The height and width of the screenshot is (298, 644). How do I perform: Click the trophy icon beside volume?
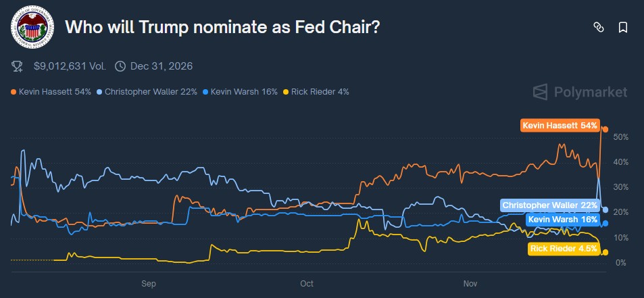(18, 66)
